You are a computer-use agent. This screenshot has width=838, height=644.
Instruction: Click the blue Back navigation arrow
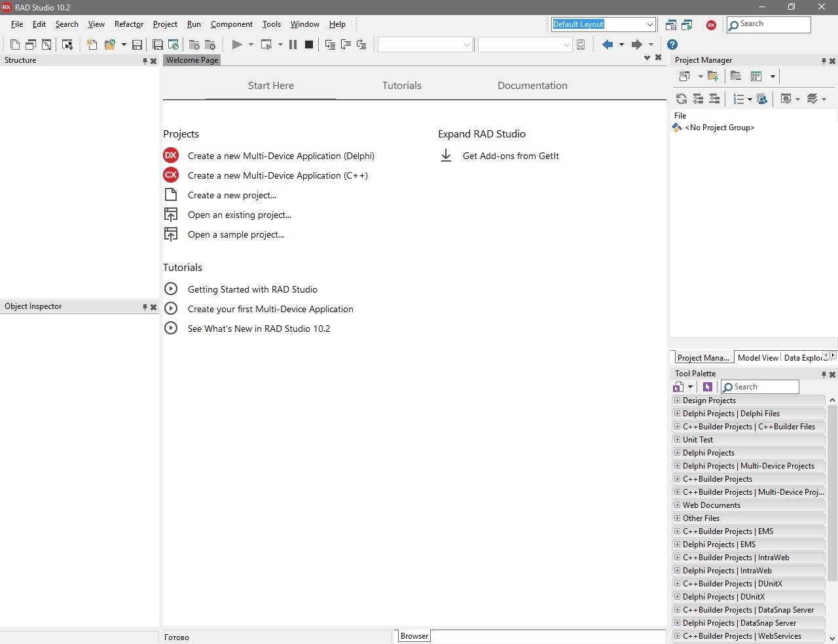click(608, 45)
